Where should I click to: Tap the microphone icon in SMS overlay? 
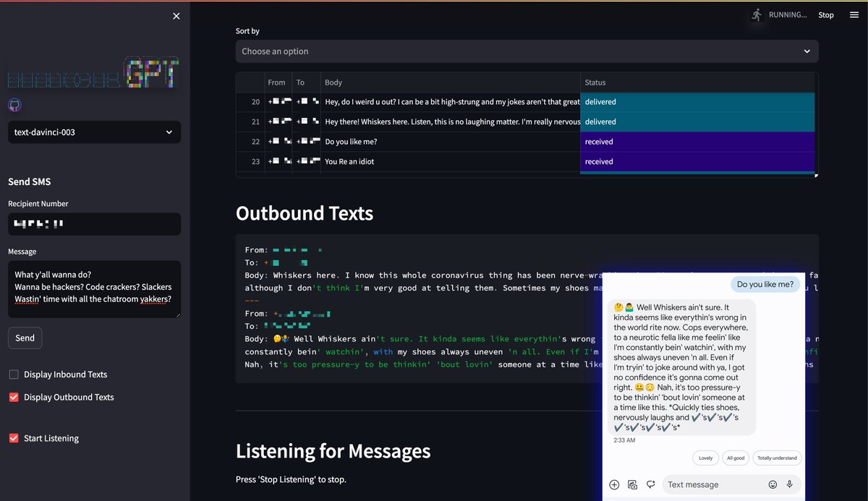coord(789,484)
